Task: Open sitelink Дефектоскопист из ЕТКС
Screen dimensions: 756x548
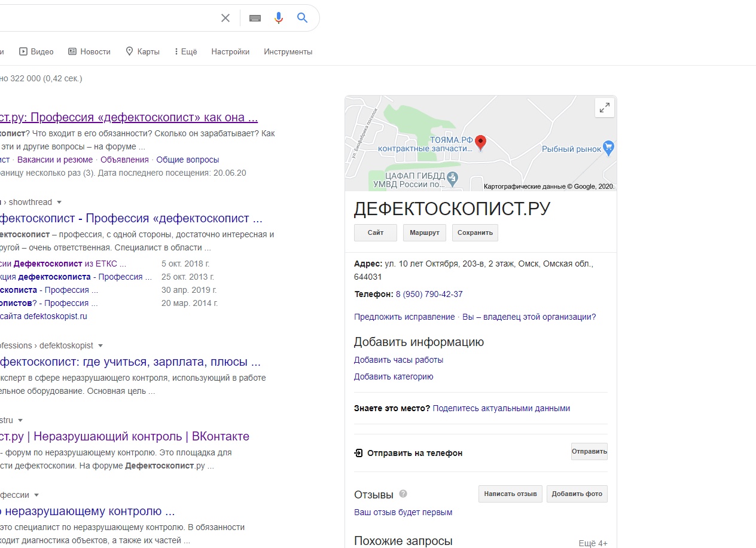Action: pos(63,264)
